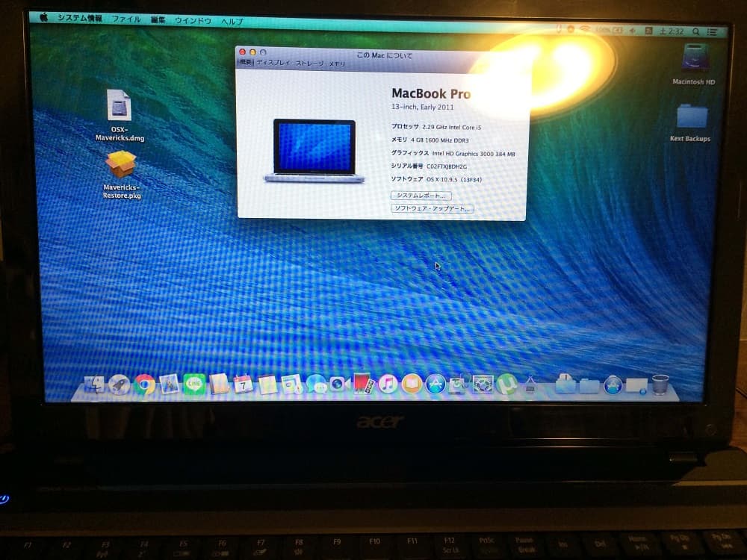Open iBooks orange book icon
This screenshot has height=560, width=747.
[x=412, y=384]
